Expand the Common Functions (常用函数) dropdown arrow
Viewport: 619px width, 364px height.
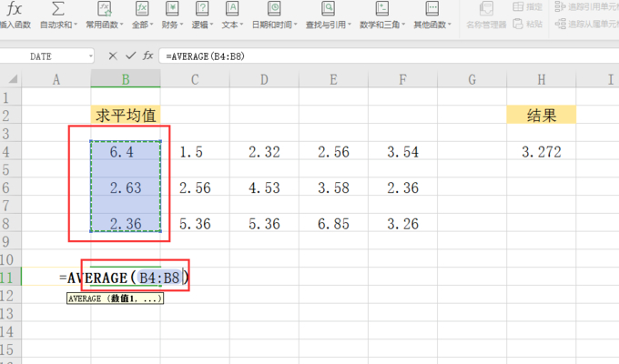pyautogui.click(x=122, y=25)
